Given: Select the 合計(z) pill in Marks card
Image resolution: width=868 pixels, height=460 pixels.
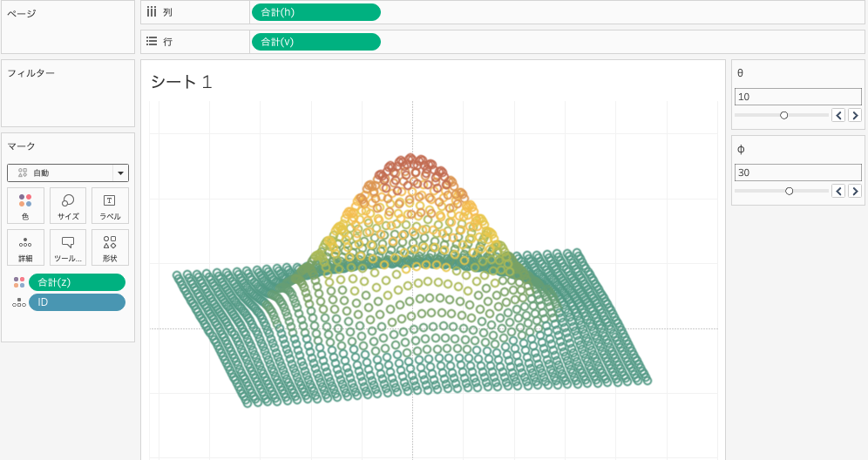Looking at the screenshot, I should [77, 282].
